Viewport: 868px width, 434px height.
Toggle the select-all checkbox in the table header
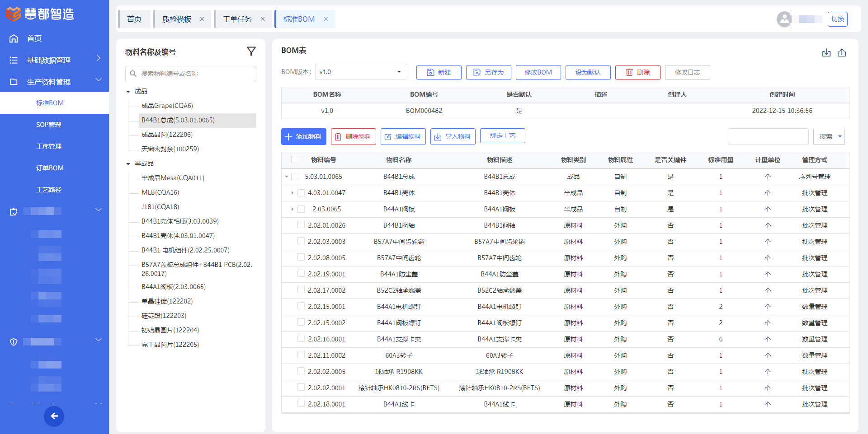(x=295, y=159)
